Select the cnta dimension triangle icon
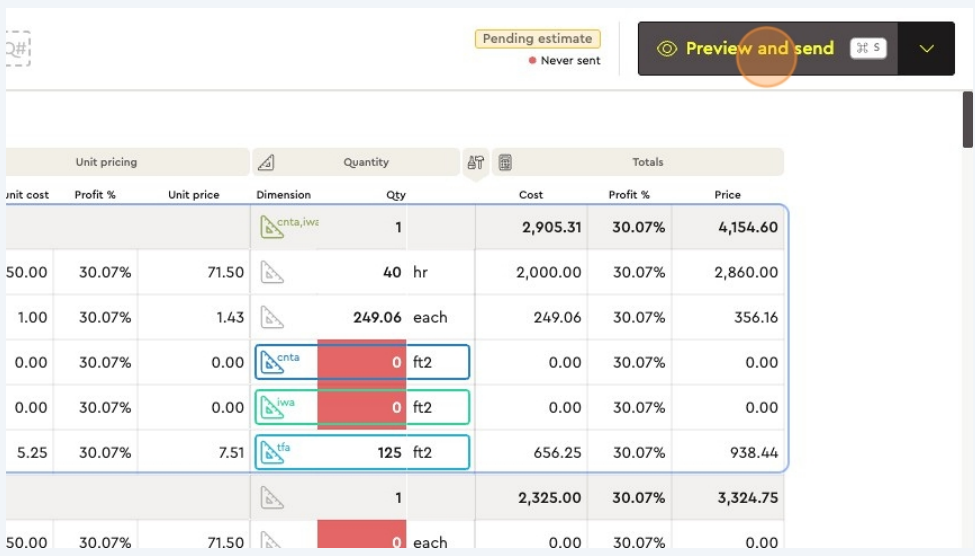Screen dimensions: 975x556 (271, 362)
